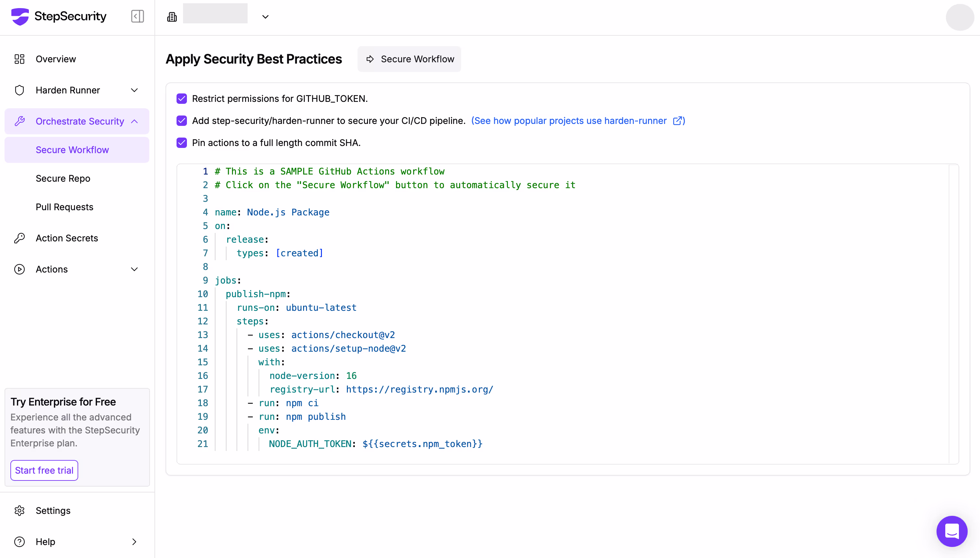
Task: Uncheck Add step-security/harden-runner option
Action: (182, 121)
